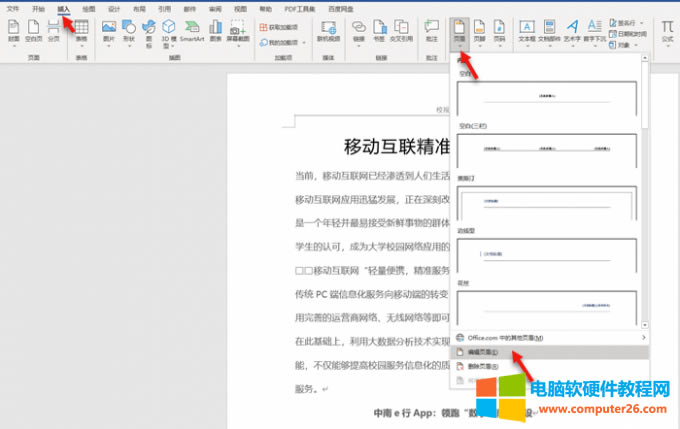Pick the 空白(三栏) header thumbnail
The width and height of the screenshot is (680, 429).
coord(546,151)
